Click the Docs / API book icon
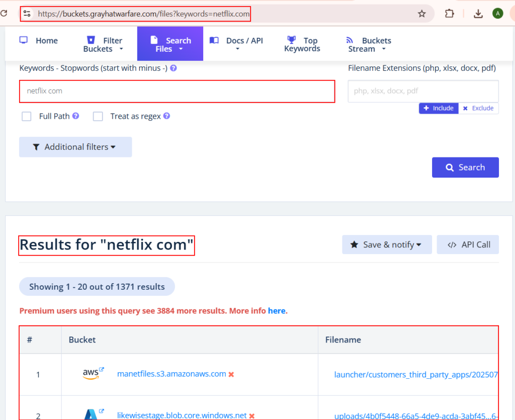 [214, 40]
